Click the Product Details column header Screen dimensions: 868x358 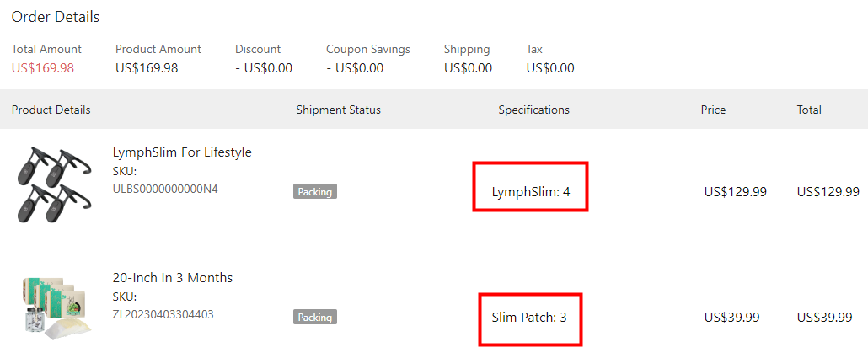coord(51,110)
